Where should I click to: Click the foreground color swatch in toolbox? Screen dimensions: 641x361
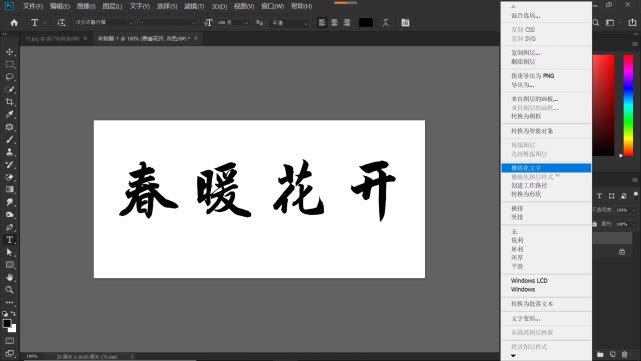pyautogui.click(x=7, y=323)
